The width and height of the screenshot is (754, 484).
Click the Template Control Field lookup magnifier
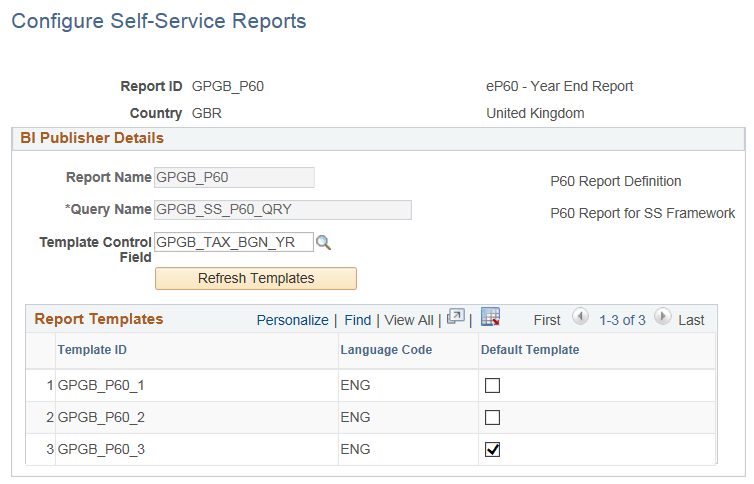[323, 242]
